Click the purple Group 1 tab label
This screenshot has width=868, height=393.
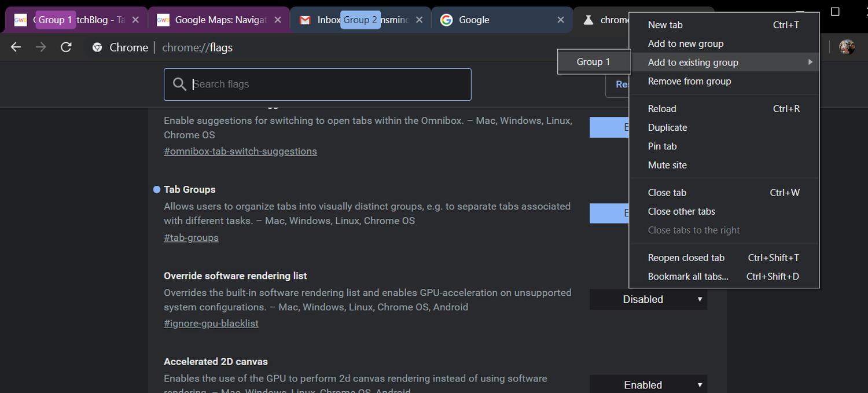pos(56,20)
